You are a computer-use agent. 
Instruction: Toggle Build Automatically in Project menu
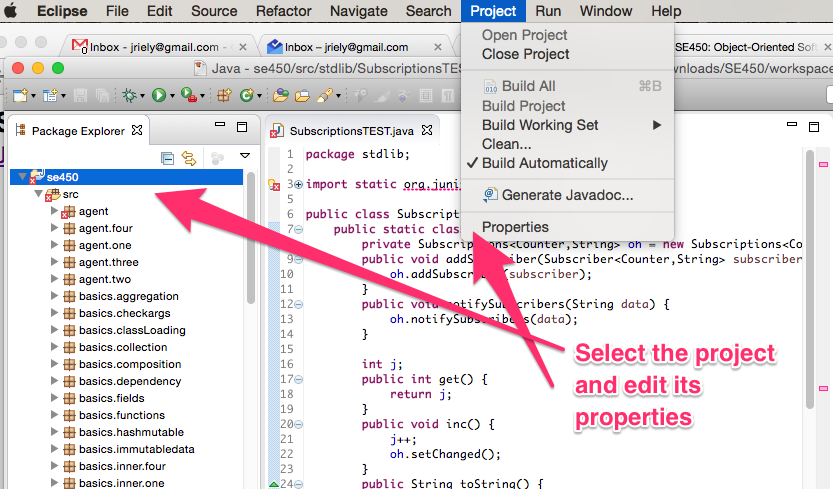[544, 163]
